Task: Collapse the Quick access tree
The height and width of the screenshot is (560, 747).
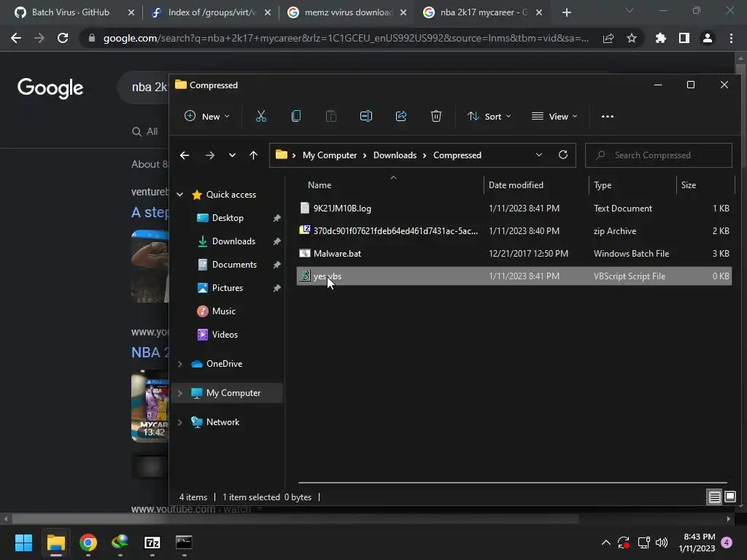Action: click(x=179, y=194)
